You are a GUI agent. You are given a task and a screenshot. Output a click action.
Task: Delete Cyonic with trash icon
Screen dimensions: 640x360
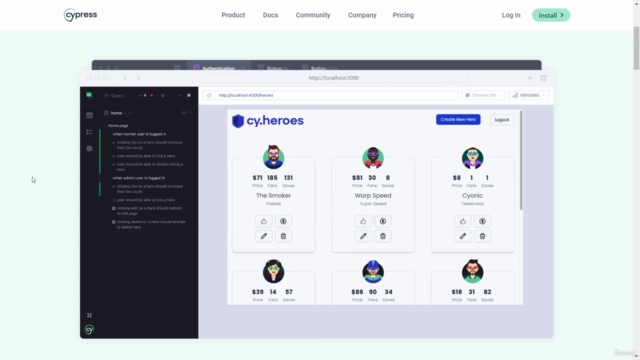tap(482, 236)
